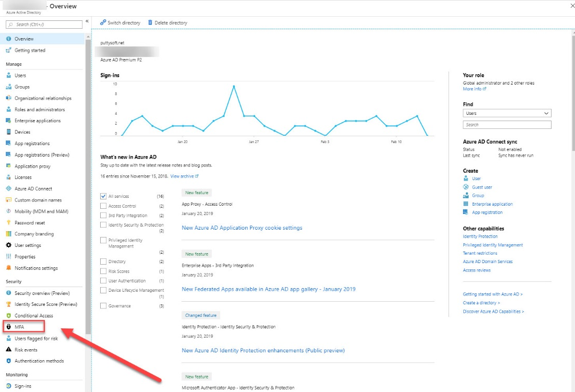Click the Guest user icon under Create
The image size is (575, 392).
pos(466,187)
